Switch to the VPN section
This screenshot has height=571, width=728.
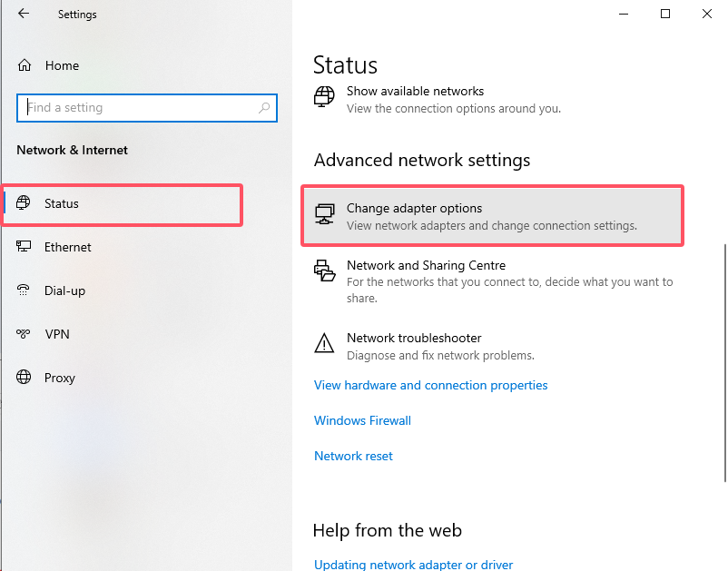click(x=57, y=334)
